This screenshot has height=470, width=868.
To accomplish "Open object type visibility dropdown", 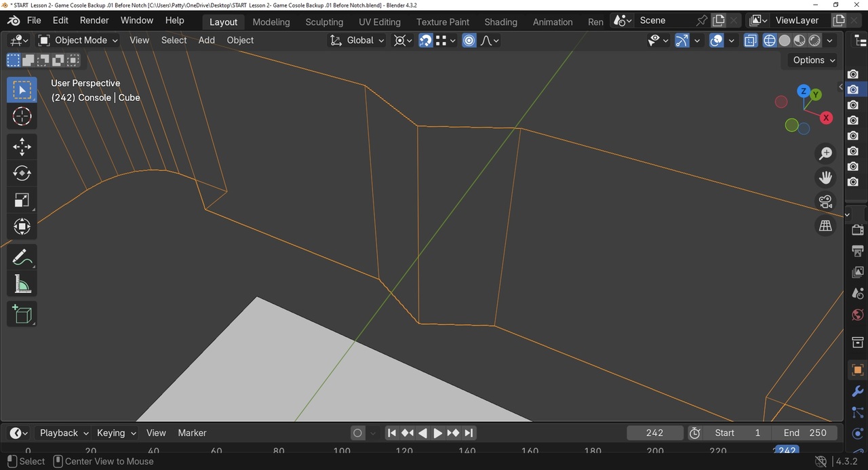I will [658, 40].
